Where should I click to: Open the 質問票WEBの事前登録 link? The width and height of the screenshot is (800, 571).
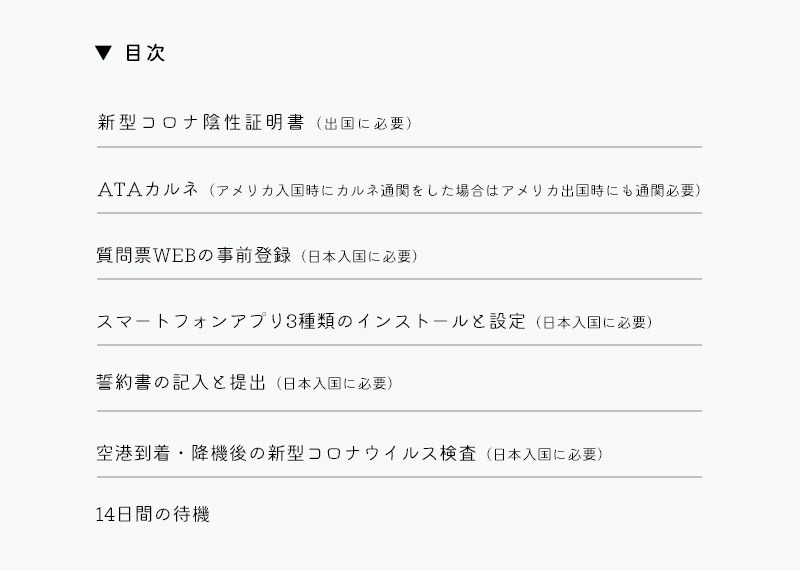[194, 255]
